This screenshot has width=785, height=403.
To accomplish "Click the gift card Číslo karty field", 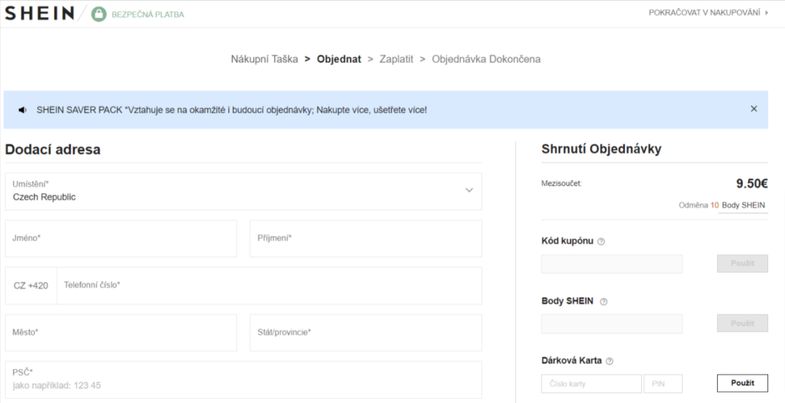I will click(x=591, y=383).
